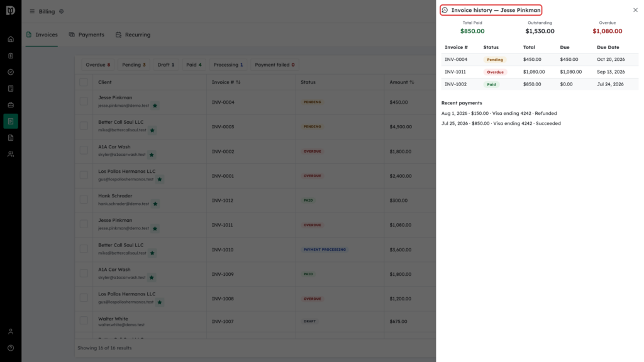Click star icon in INV-1011 Jesse Pinkman row

pyautogui.click(x=155, y=229)
